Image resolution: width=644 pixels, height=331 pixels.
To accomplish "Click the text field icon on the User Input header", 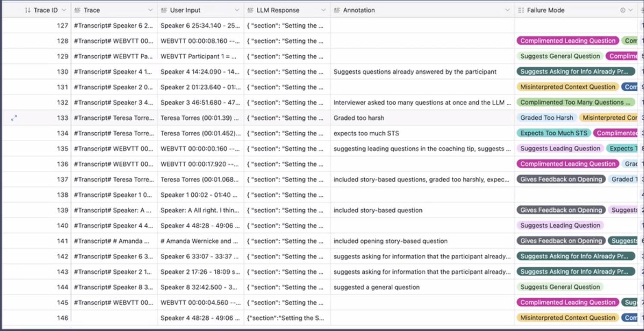I will point(163,10).
